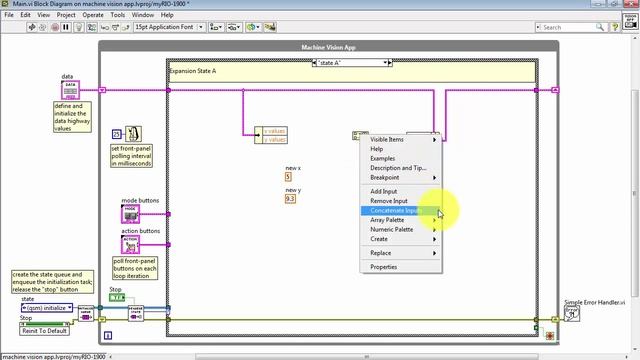640x360 pixels.
Task: Open the Help menu in menu bar
Action: pyautogui.click(x=167, y=15)
